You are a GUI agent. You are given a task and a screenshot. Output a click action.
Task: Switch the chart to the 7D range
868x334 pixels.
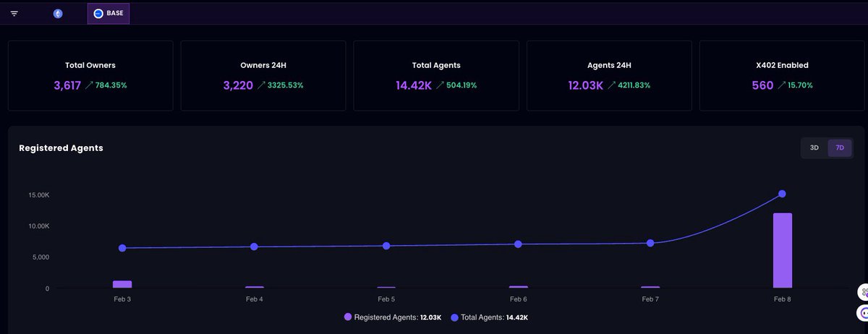pos(839,147)
